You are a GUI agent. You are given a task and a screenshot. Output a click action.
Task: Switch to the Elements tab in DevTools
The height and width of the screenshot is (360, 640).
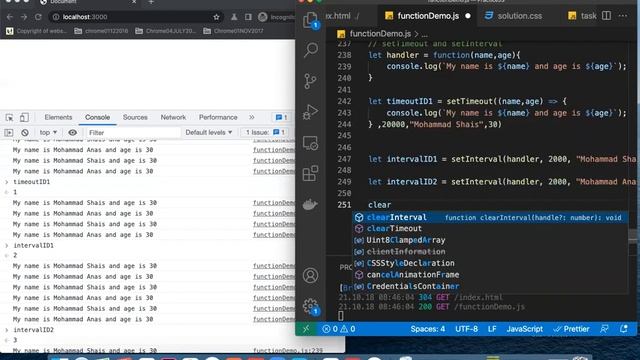click(x=58, y=118)
